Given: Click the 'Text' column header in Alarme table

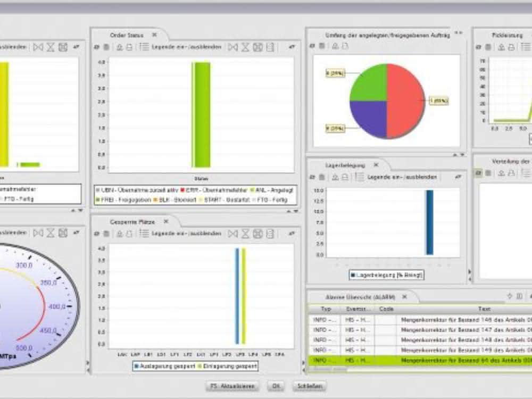Looking at the screenshot, I should coord(484,309).
